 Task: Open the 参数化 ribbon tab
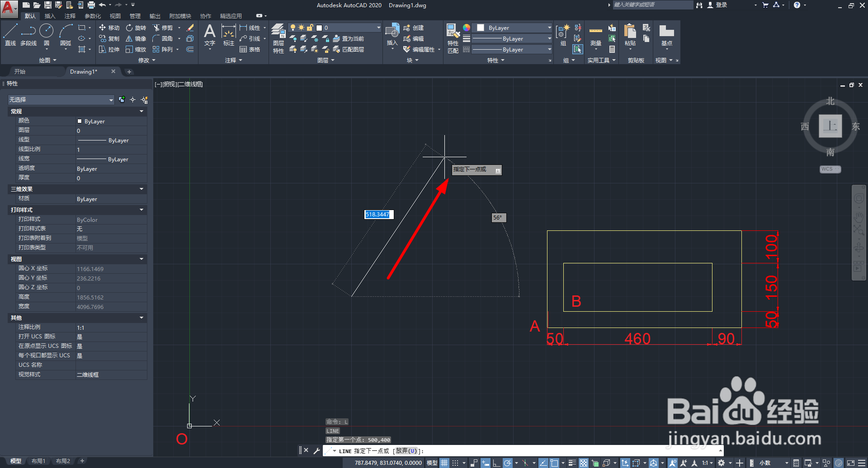coord(93,16)
